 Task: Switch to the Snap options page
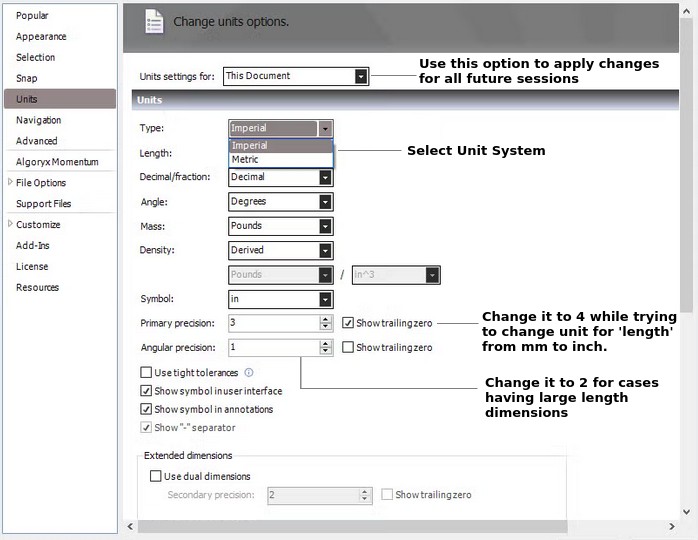(x=27, y=78)
